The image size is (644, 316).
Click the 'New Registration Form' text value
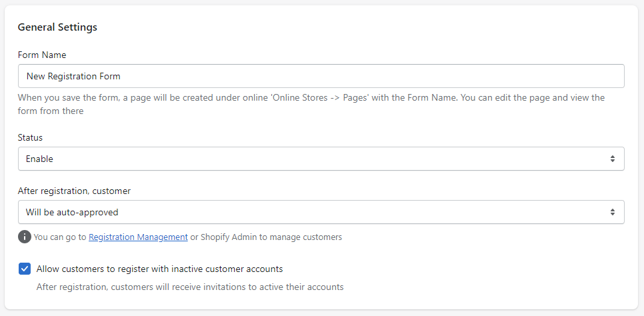[73, 76]
